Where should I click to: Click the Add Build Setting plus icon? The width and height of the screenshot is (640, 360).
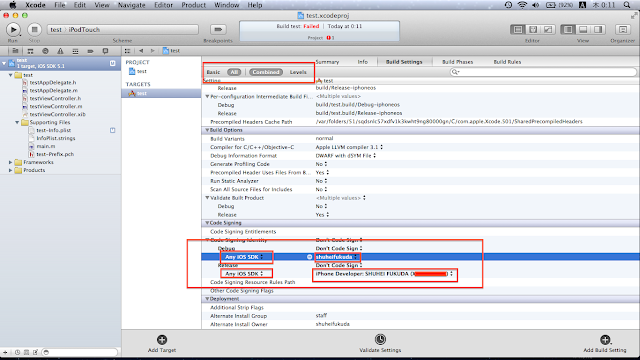pyautogui.click(x=605, y=340)
